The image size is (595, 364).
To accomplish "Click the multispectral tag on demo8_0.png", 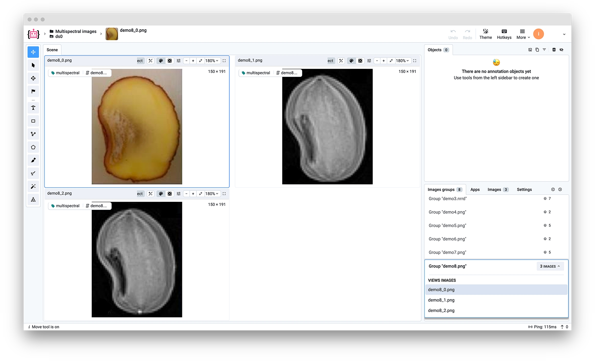I will point(65,73).
